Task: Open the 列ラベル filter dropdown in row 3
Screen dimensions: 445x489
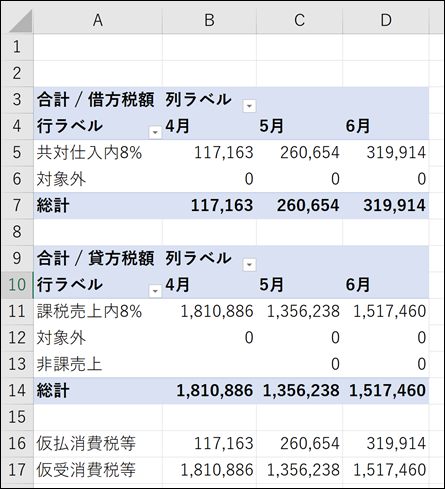Action: click(x=249, y=106)
